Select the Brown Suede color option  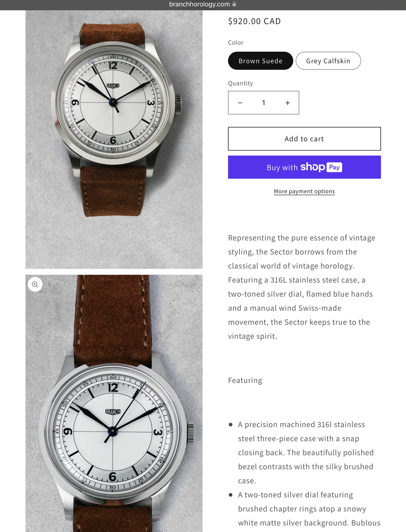[x=260, y=61]
